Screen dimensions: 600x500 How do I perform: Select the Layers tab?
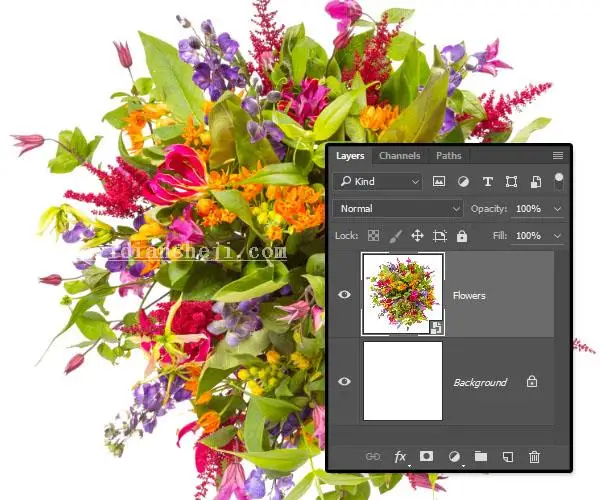(x=350, y=156)
